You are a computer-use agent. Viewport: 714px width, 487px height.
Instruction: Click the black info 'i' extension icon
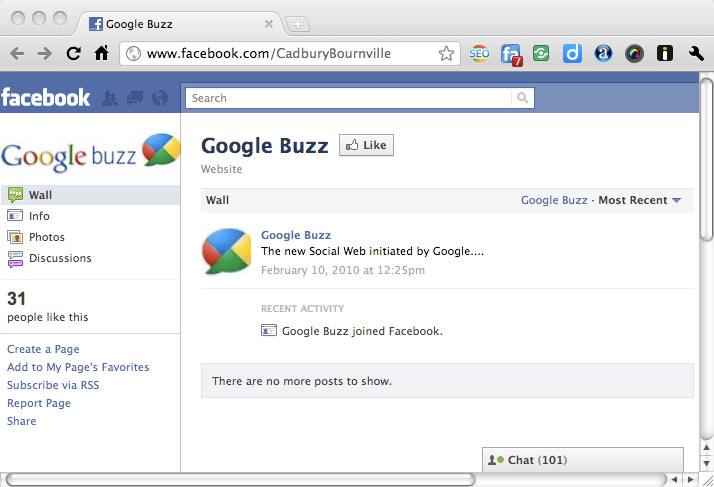[665, 54]
